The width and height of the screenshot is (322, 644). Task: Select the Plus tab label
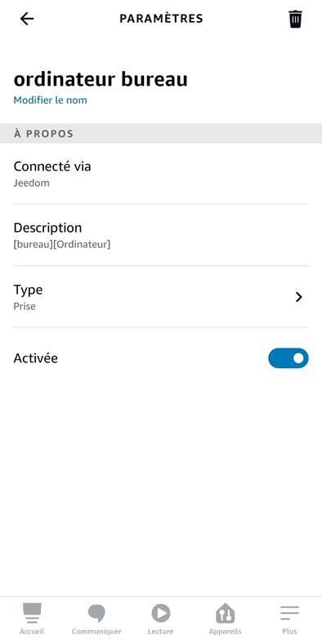coord(289,631)
